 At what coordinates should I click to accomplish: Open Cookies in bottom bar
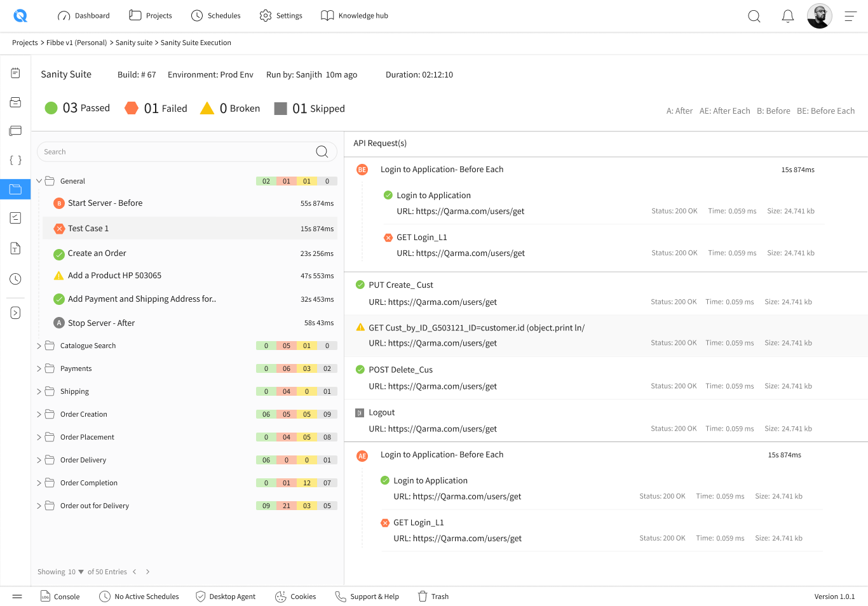[x=295, y=596]
